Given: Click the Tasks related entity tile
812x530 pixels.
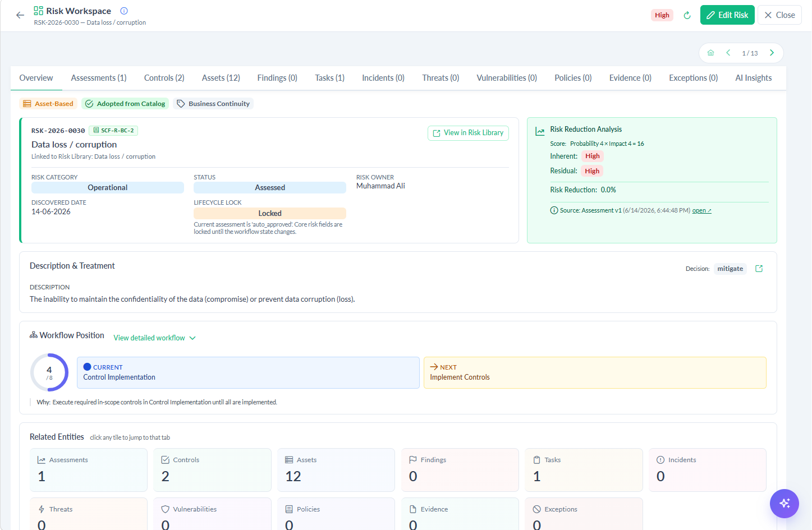Looking at the screenshot, I should (x=584, y=470).
